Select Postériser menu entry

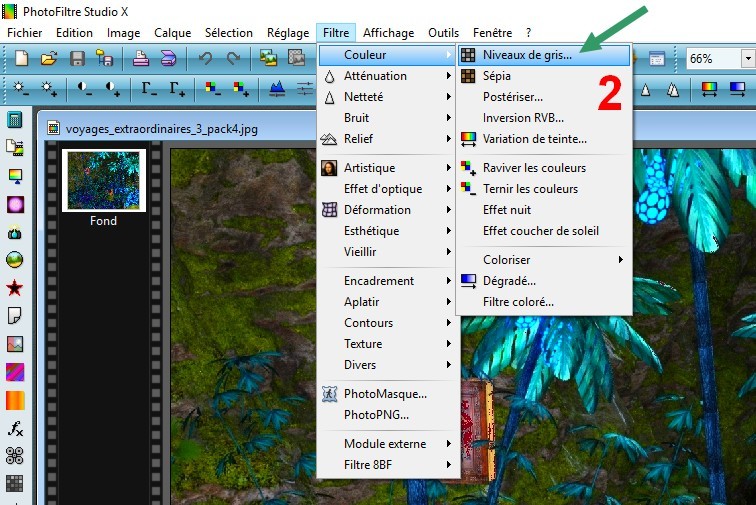[544, 97]
